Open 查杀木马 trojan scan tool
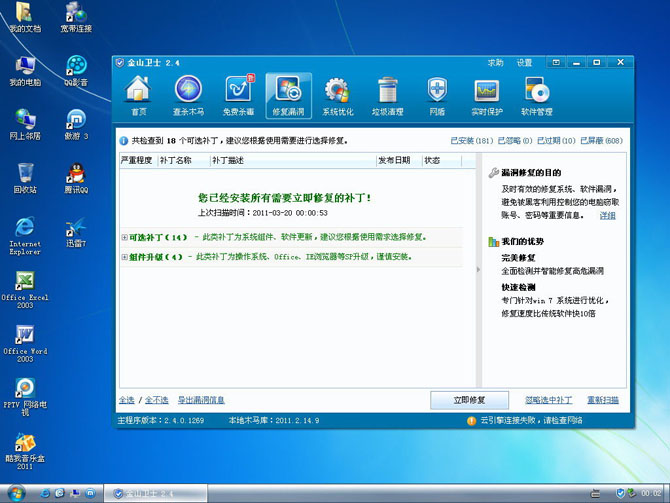This screenshot has width=670, height=503. coord(188,96)
